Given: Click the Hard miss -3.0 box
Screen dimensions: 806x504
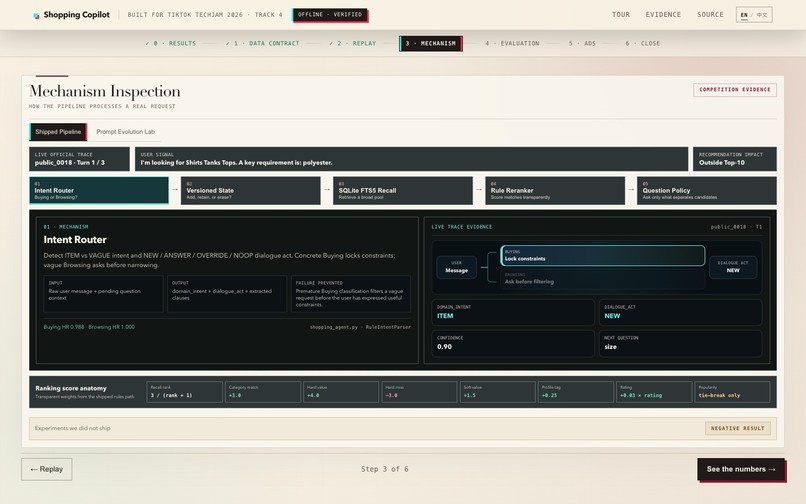Looking at the screenshot, I should click(419, 392).
